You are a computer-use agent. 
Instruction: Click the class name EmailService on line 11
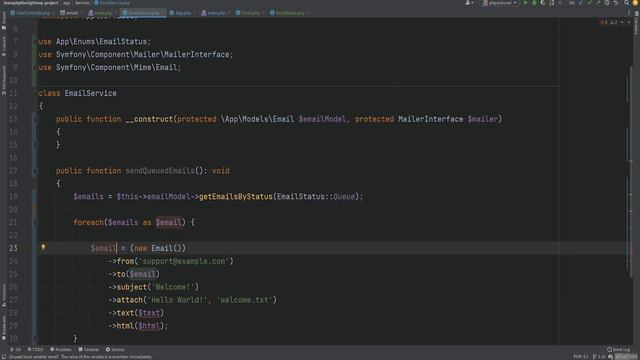(90, 93)
